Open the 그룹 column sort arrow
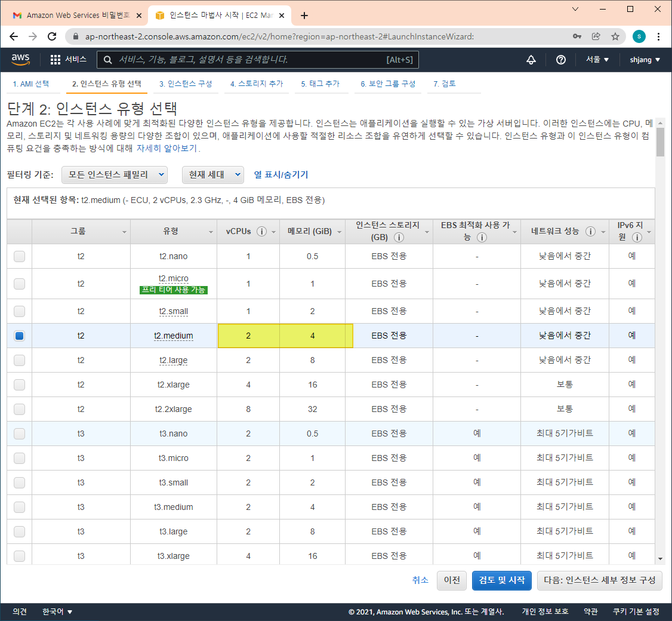This screenshot has width=672, height=621. tap(124, 232)
